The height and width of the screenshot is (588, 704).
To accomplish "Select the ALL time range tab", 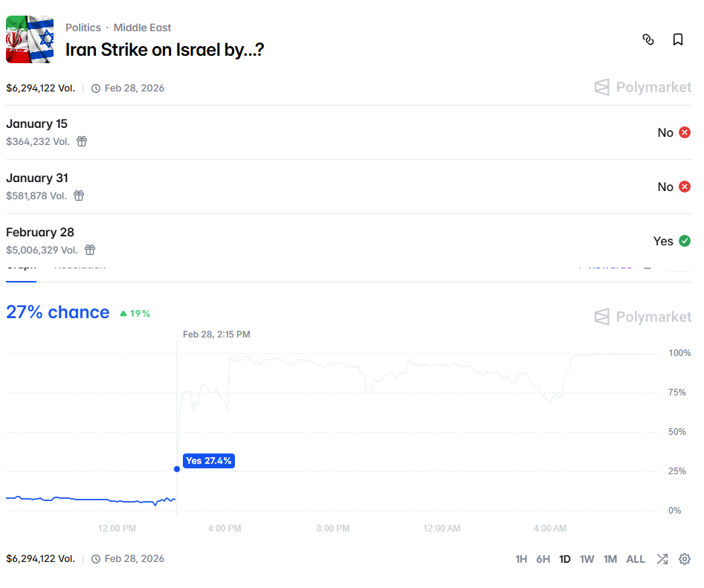I will tap(636, 559).
